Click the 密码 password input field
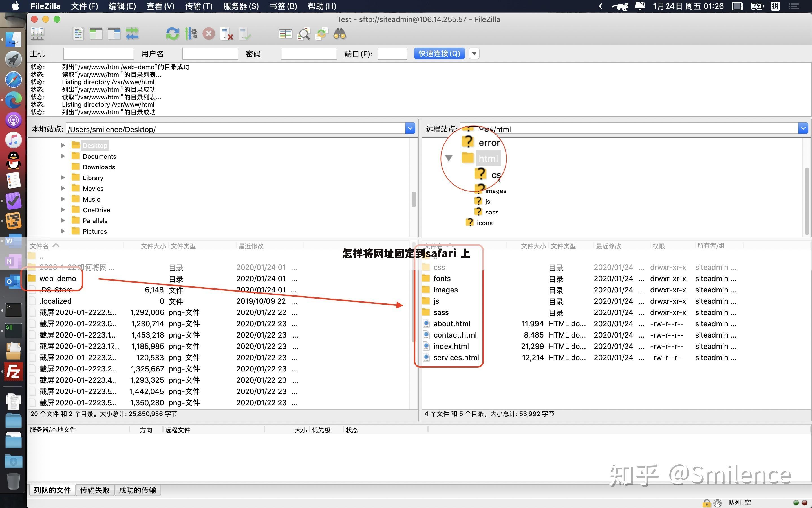 click(309, 54)
